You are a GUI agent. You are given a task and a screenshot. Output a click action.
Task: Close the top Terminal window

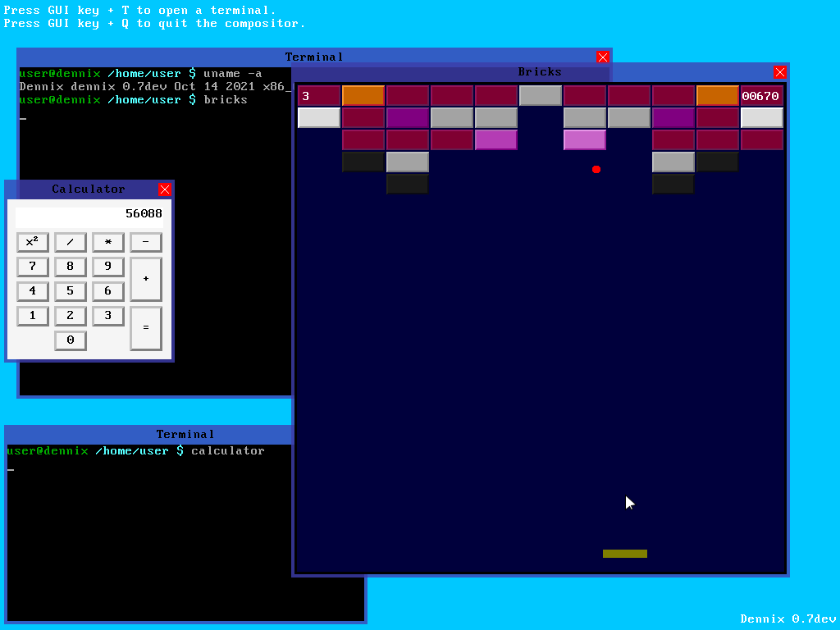pos(603,57)
